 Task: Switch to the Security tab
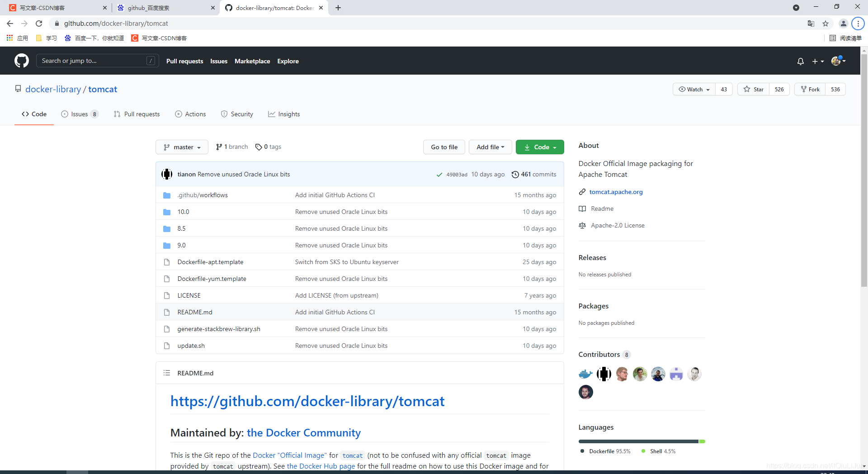click(x=237, y=114)
